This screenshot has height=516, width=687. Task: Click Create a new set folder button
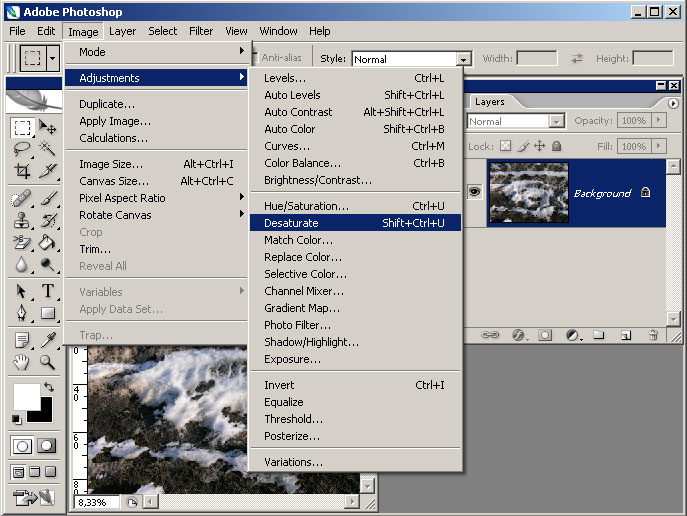pyautogui.click(x=599, y=336)
